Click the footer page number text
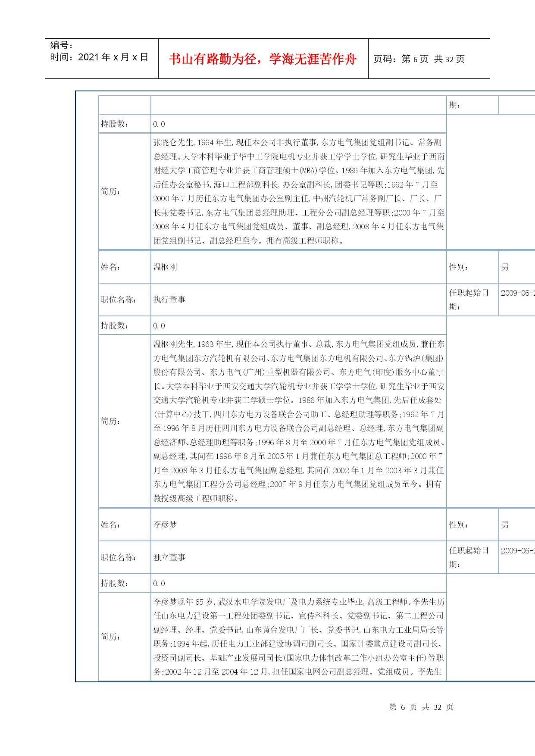The image size is (535, 756). 421,707
